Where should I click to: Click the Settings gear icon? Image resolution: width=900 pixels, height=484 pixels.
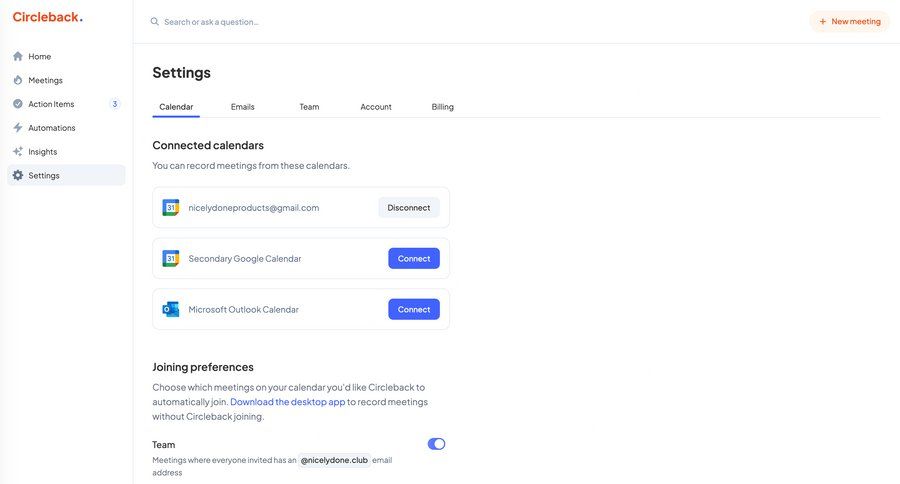pyautogui.click(x=18, y=176)
